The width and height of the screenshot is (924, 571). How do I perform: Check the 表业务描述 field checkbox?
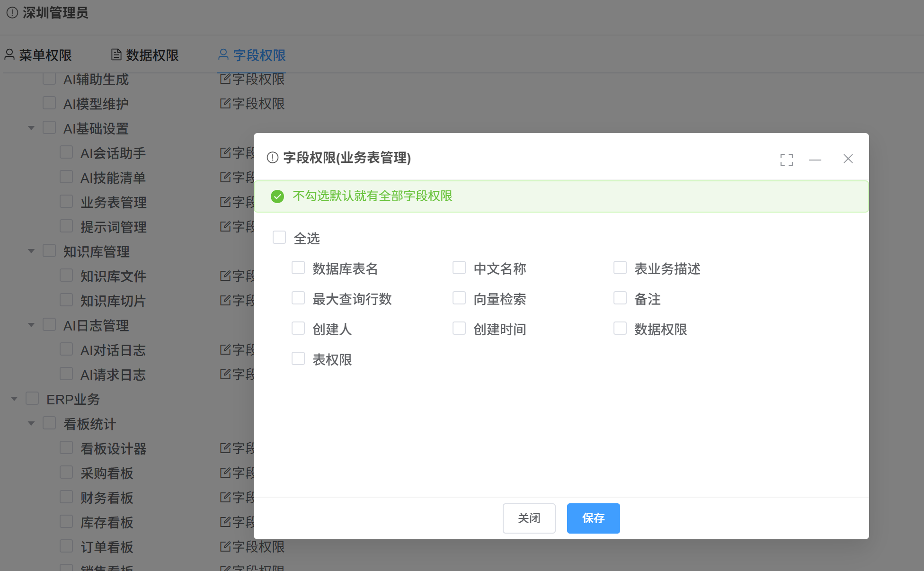click(x=620, y=268)
